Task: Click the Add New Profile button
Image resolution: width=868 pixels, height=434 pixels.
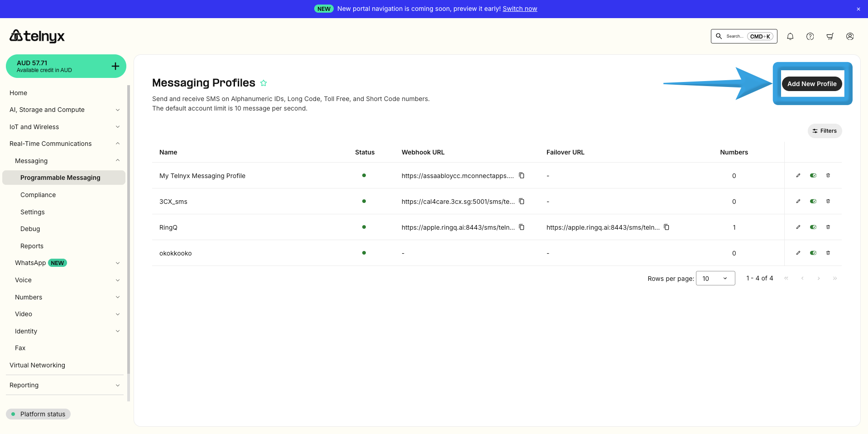Action: pyautogui.click(x=811, y=84)
